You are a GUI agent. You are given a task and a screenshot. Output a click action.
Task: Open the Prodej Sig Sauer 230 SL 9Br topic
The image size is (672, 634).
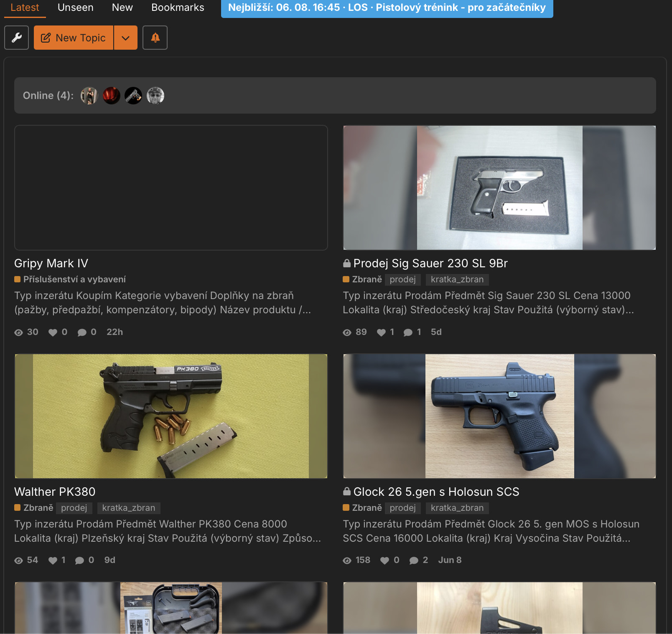pos(431,264)
